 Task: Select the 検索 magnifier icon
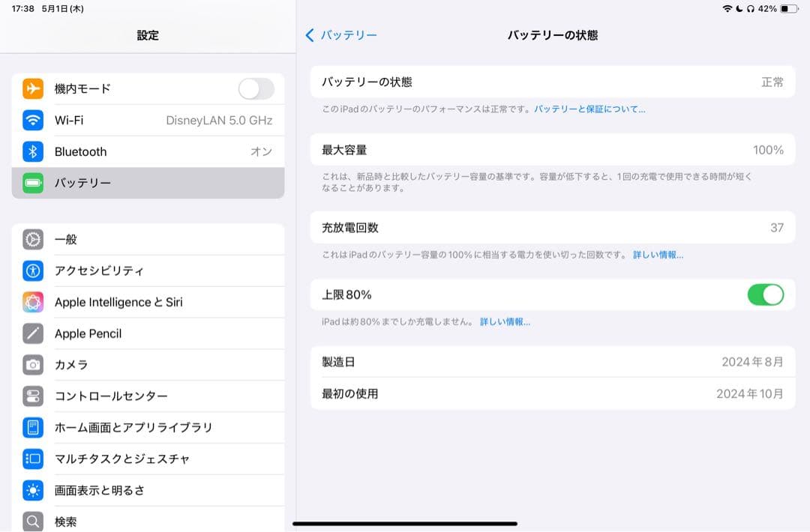pyautogui.click(x=33, y=522)
